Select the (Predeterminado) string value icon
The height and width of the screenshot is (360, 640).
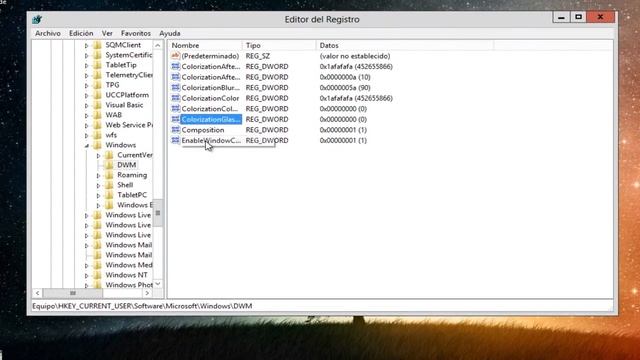pyautogui.click(x=176, y=56)
